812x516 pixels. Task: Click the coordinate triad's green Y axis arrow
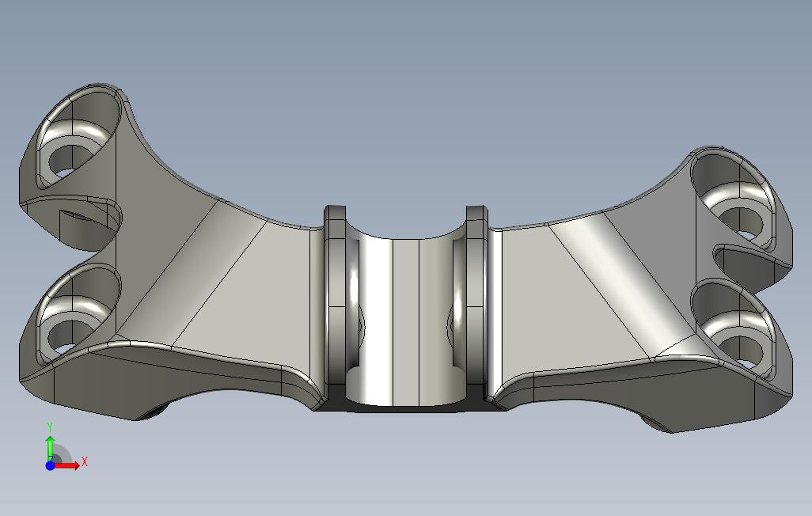(x=50, y=449)
